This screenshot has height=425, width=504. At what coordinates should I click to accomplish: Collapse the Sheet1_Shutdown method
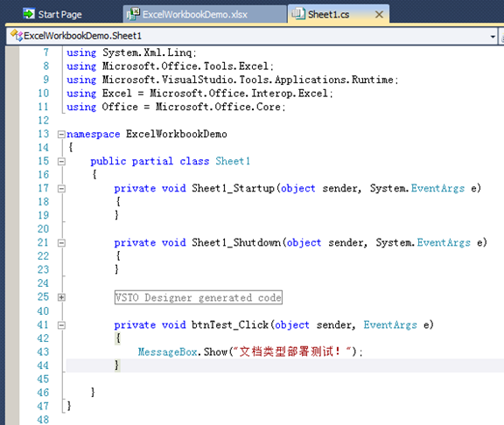[61, 243]
